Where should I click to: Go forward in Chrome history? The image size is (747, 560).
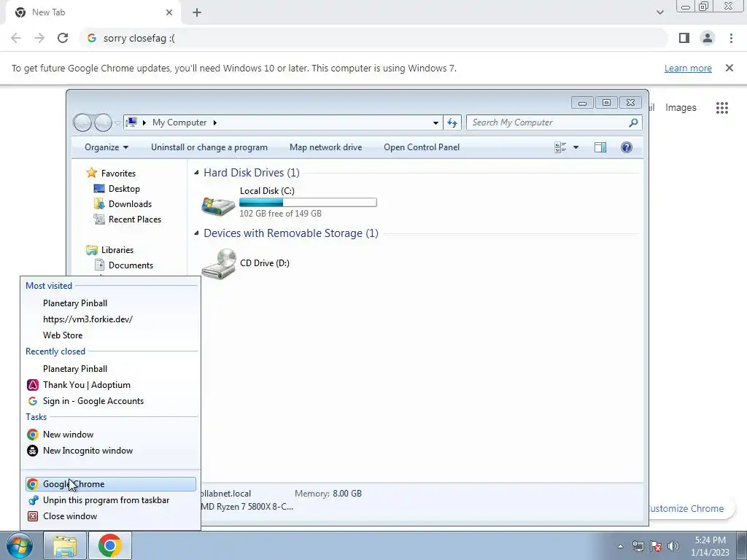[39, 38]
